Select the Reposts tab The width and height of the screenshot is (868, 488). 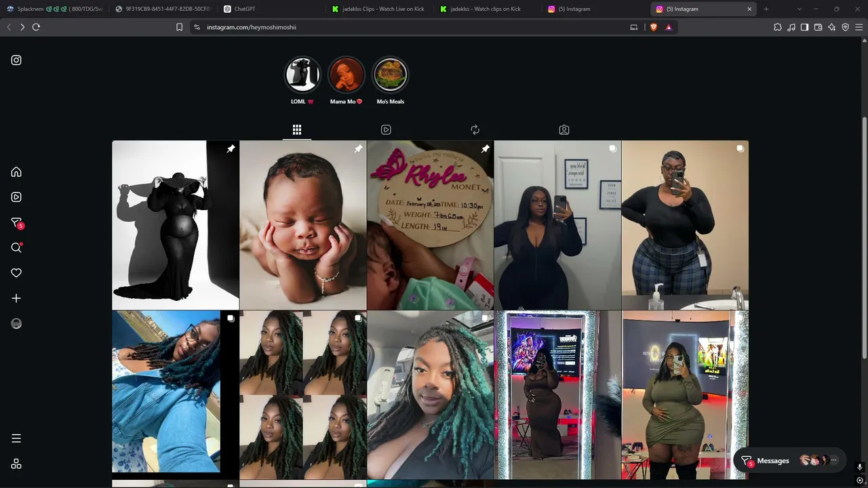[475, 129]
